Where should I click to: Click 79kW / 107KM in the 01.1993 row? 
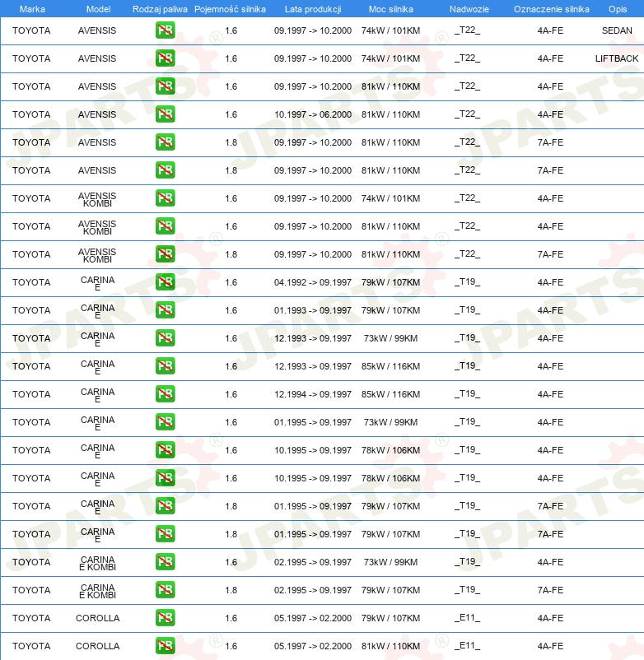pyautogui.click(x=390, y=310)
